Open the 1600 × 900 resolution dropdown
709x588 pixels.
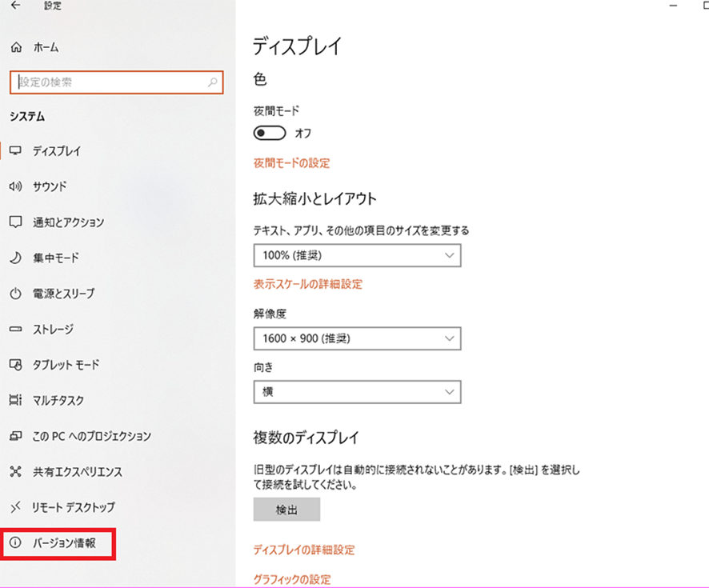point(357,338)
